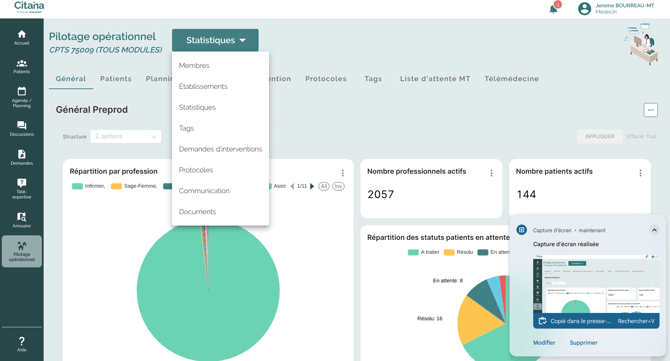
Task: Toggle A traiter legend series
Action: [x=423, y=252]
